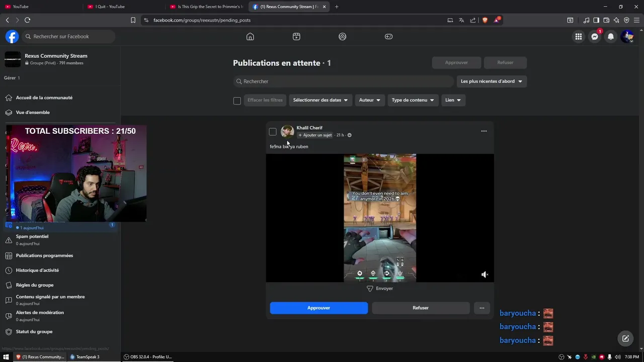Viewport: 644px width, 362px height.
Task: Open the Reels video icon in top navigation
Action: tap(296, 36)
